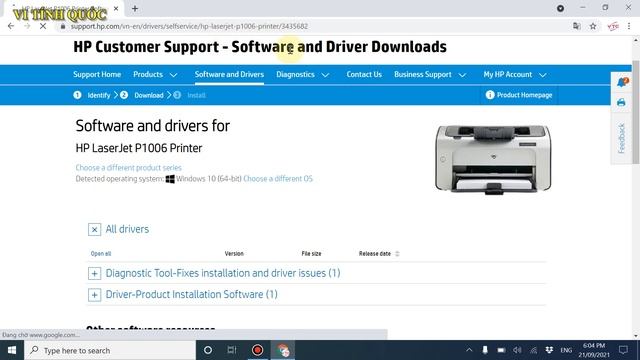Image resolution: width=640 pixels, height=360 pixels.
Task: Show hidden system tray icons
Action: tap(469, 350)
